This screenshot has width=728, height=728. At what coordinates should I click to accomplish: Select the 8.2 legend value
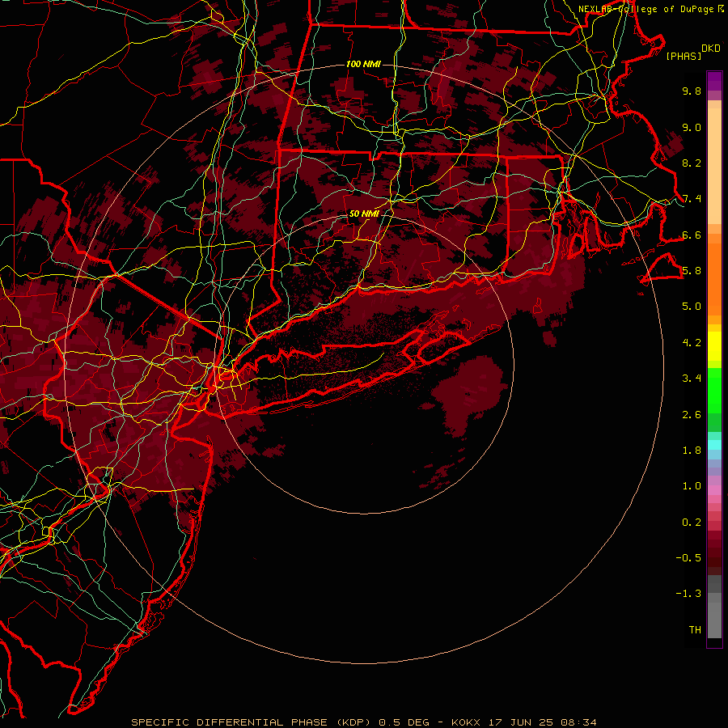point(692,163)
